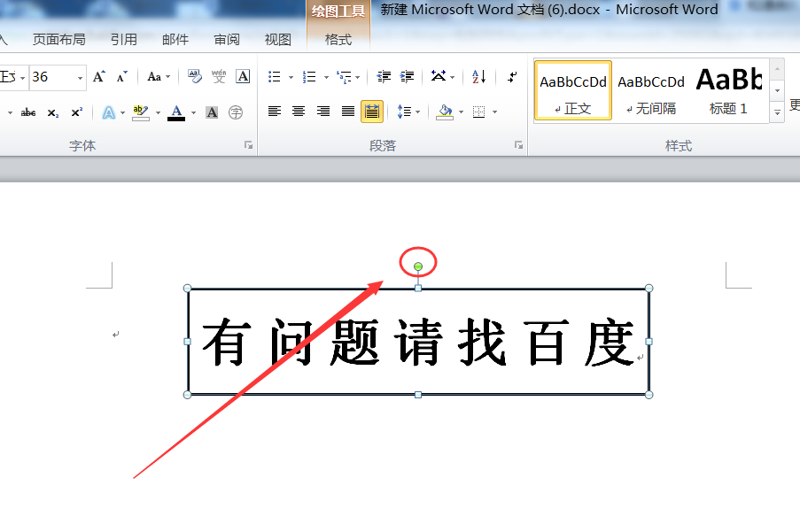Apply the 无间隔 style
The image size is (800, 532).
click(x=651, y=90)
